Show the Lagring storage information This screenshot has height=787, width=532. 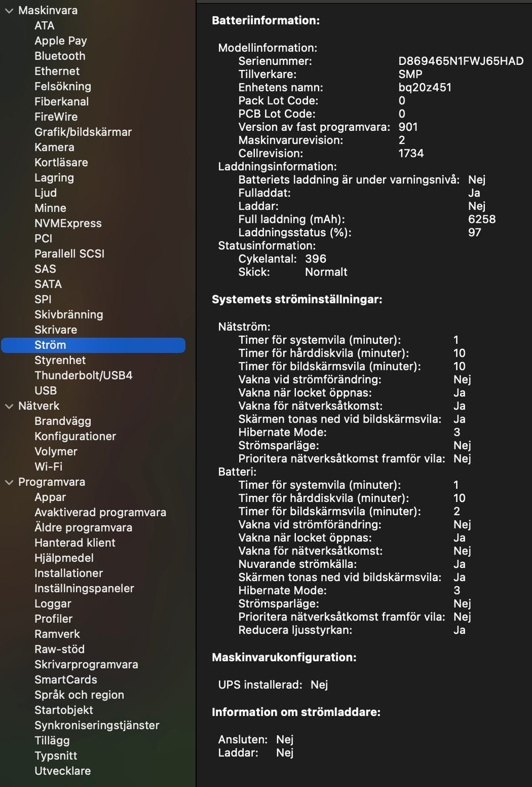[54, 177]
